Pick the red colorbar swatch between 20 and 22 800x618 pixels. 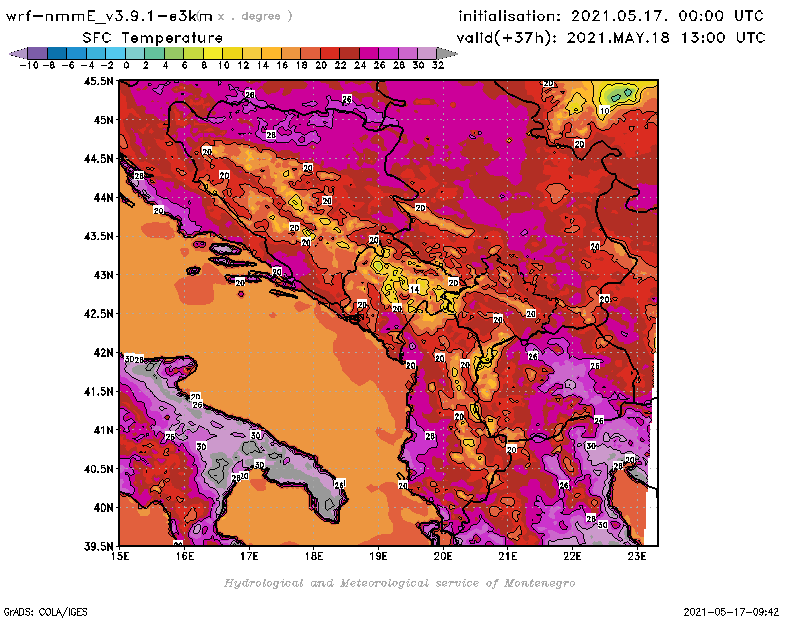point(329,53)
